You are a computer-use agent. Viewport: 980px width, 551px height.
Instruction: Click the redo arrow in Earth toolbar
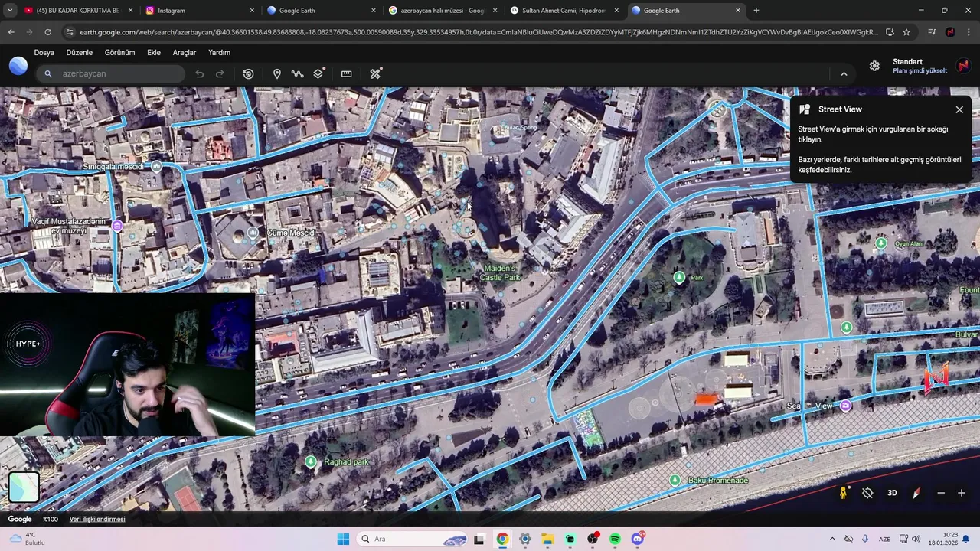click(x=220, y=74)
